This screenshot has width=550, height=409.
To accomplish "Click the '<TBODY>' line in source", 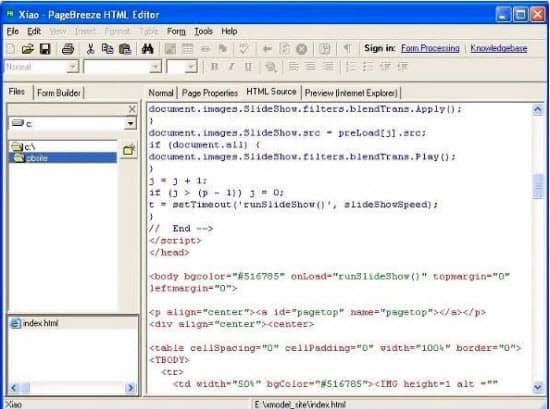I will (x=169, y=360).
